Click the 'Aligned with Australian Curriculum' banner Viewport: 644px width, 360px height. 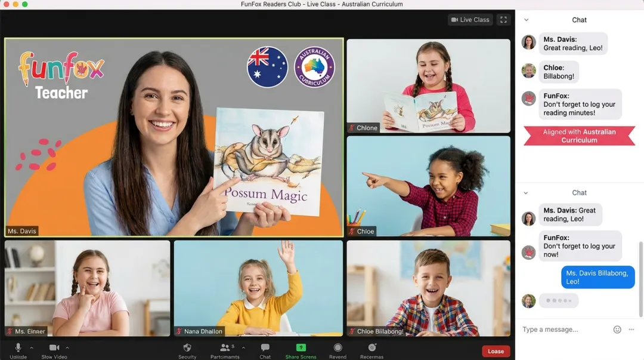coord(580,136)
